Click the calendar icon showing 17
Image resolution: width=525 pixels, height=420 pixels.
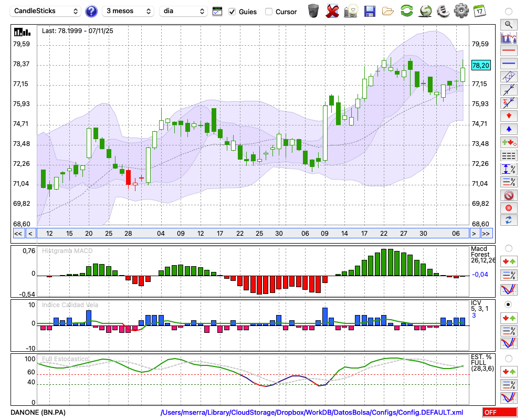[479, 11]
